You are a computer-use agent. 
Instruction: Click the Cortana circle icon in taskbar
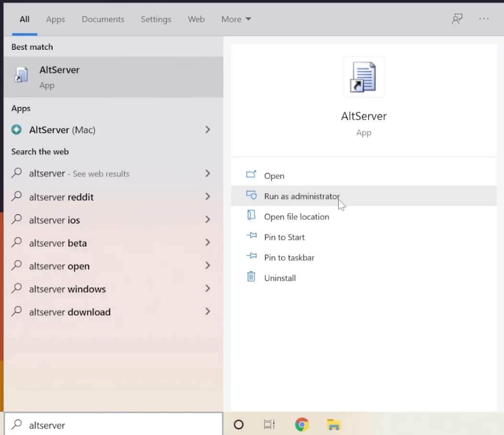click(x=238, y=424)
